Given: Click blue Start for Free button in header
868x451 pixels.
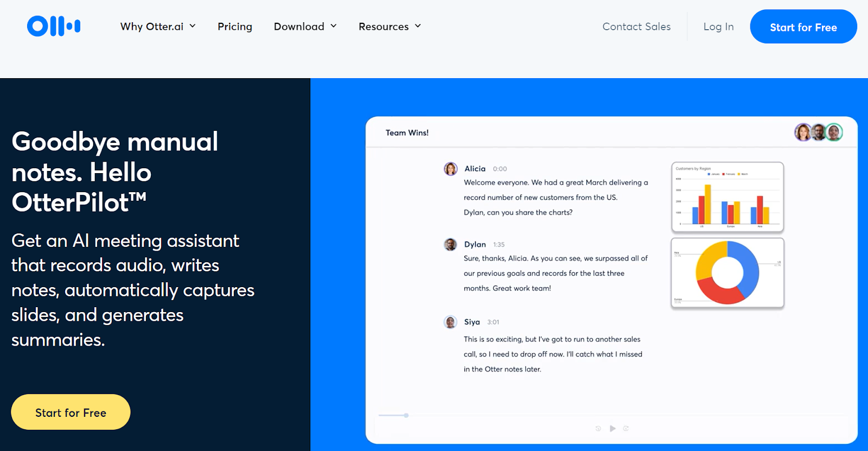Looking at the screenshot, I should pos(803,27).
